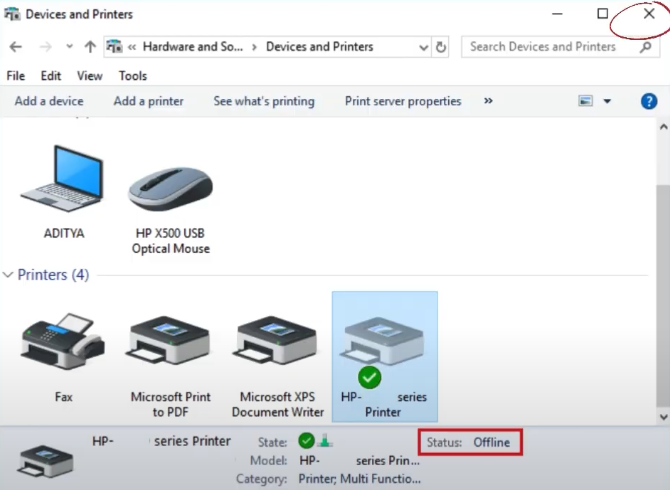Click the address bar location icon
Viewport: 670px width, 490px height.
click(114, 46)
